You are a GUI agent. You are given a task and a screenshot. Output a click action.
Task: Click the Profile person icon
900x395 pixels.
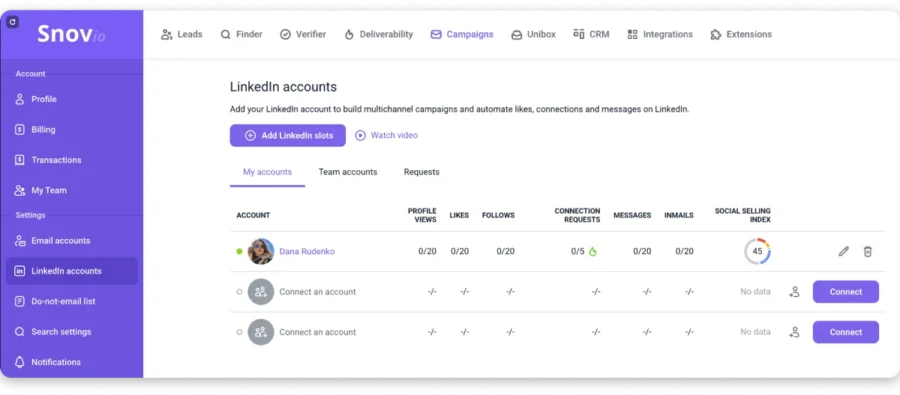(20, 99)
